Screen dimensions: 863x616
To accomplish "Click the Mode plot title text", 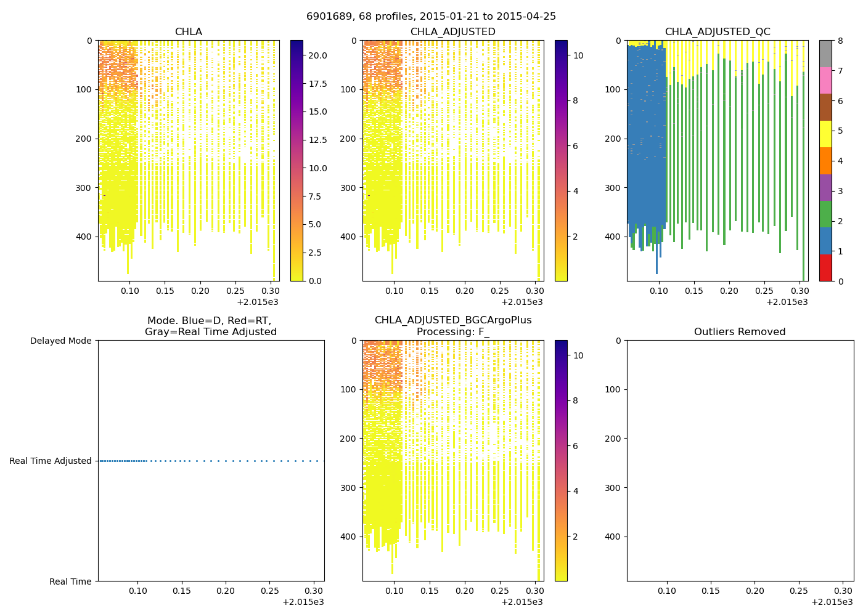I will tap(210, 326).
